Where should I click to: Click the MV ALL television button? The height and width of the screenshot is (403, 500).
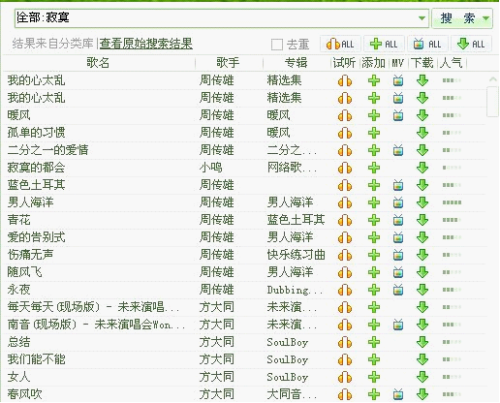pos(427,44)
